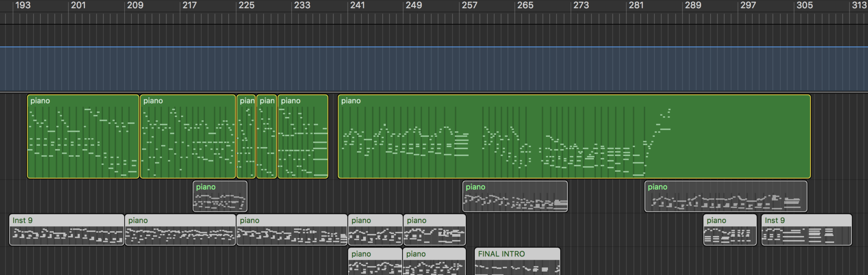Click bar 257 in the ruler
The height and width of the screenshot is (275, 868).
click(469, 6)
